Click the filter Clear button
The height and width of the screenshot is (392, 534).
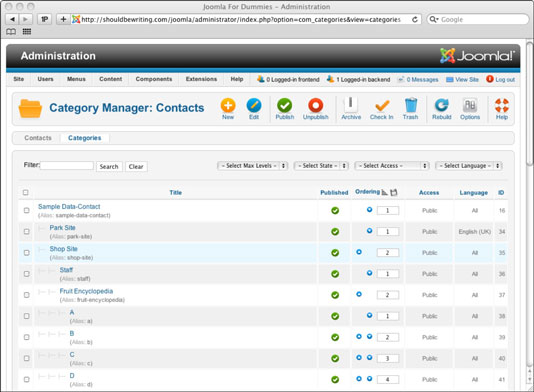click(136, 167)
